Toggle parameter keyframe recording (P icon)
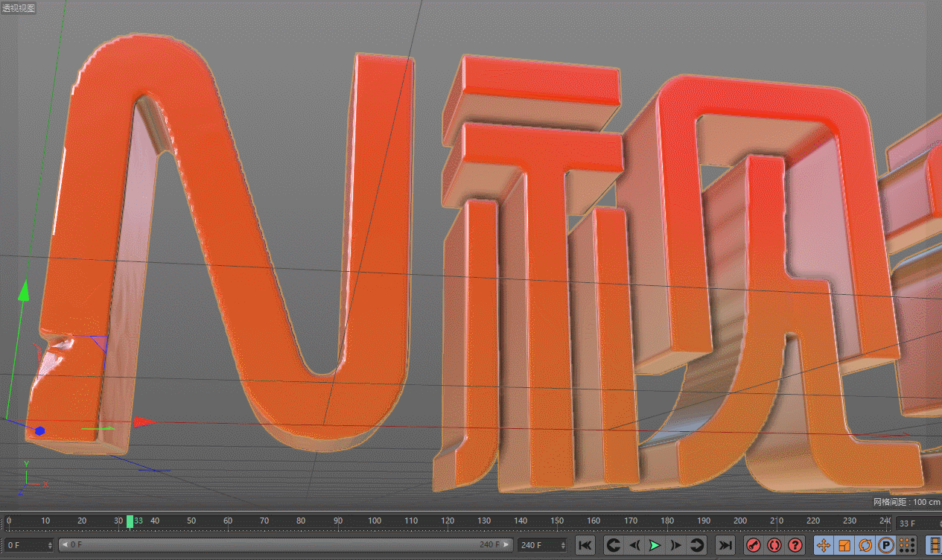Screen dimensions: 942x560 click(x=886, y=545)
